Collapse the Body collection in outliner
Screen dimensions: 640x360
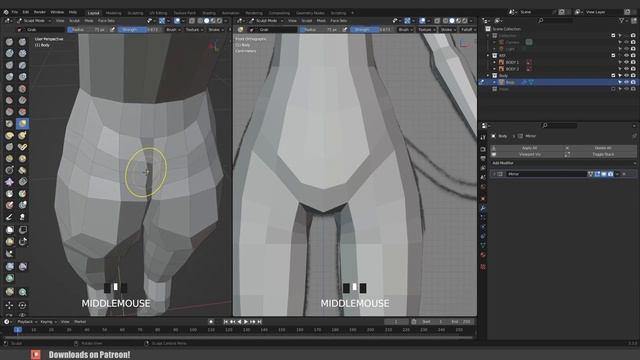(x=488, y=76)
